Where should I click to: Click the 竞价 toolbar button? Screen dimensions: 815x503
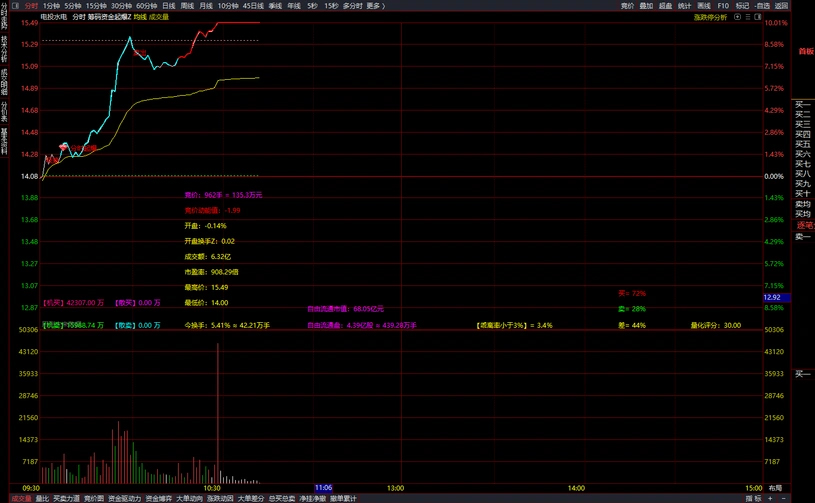click(x=627, y=6)
